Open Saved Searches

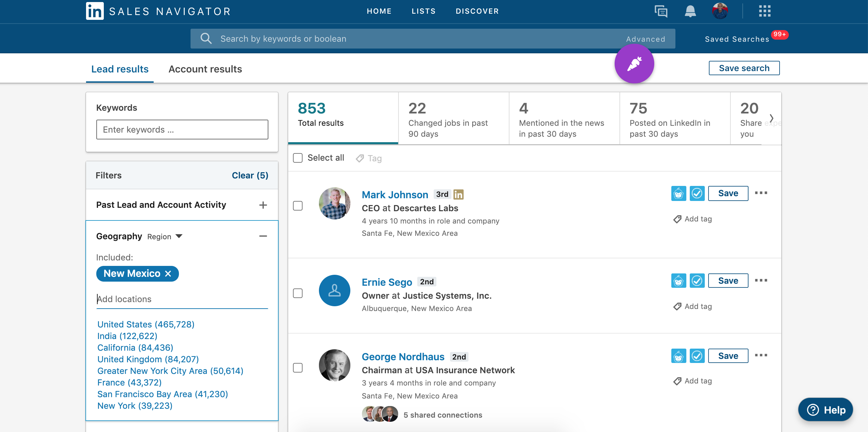pos(737,39)
